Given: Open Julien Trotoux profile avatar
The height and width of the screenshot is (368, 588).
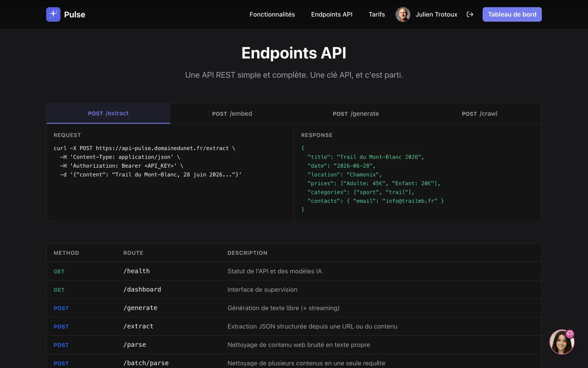Looking at the screenshot, I should (403, 14).
